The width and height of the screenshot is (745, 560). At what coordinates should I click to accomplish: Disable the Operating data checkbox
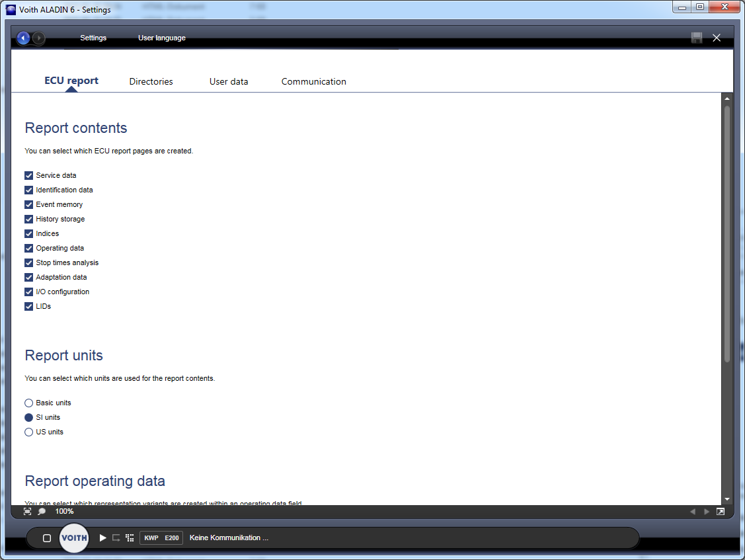[29, 248]
